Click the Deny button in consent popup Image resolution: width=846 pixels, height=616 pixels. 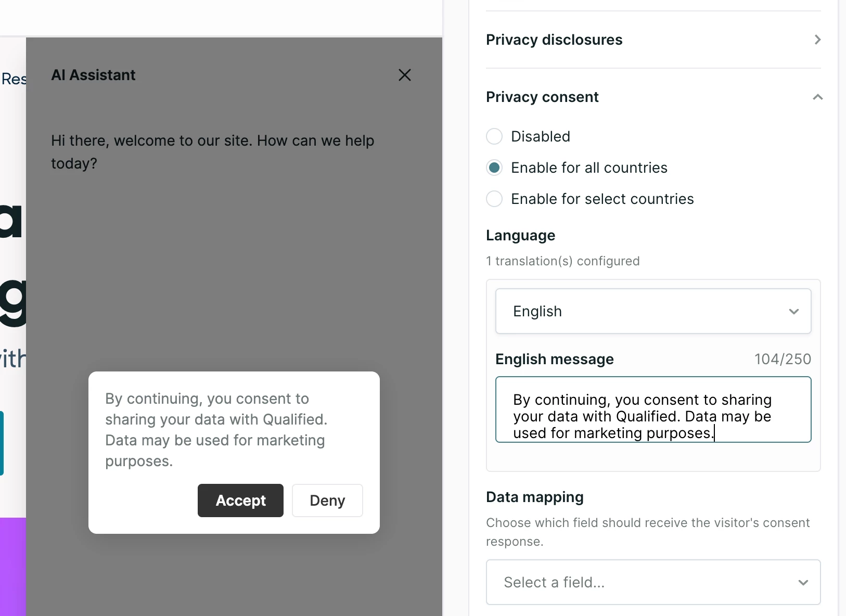pyautogui.click(x=327, y=500)
